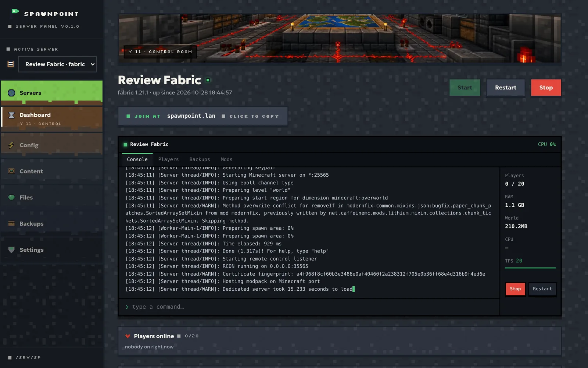The height and width of the screenshot is (368, 588).
Task: Switch to the Players tab
Action: [168, 159]
